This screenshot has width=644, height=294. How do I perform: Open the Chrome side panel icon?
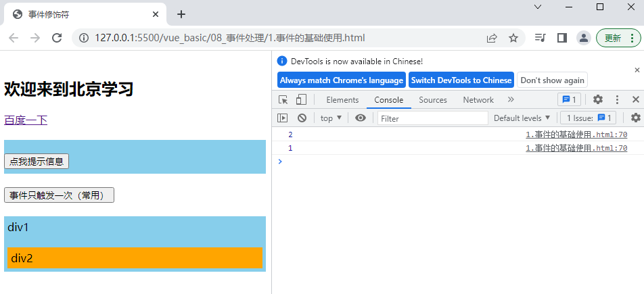561,38
